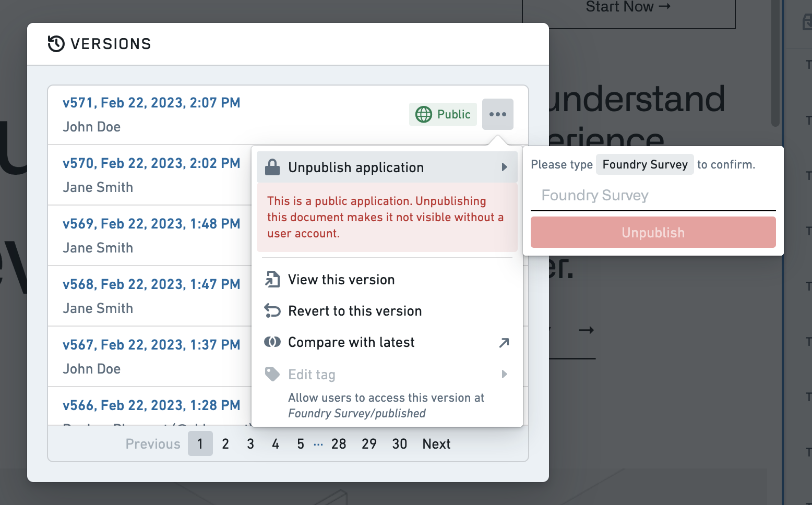The width and height of the screenshot is (812, 505).
Task: Click the Public globe badge on v571
Action: (x=443, y=114)
